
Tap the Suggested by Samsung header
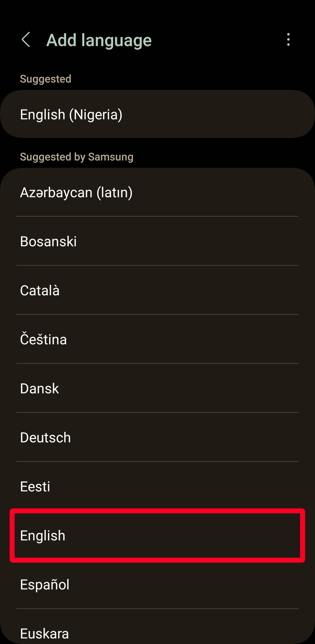77,157
